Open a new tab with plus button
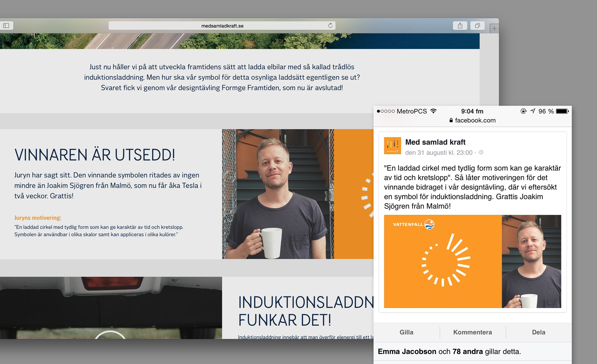 [x=494, y=29]
